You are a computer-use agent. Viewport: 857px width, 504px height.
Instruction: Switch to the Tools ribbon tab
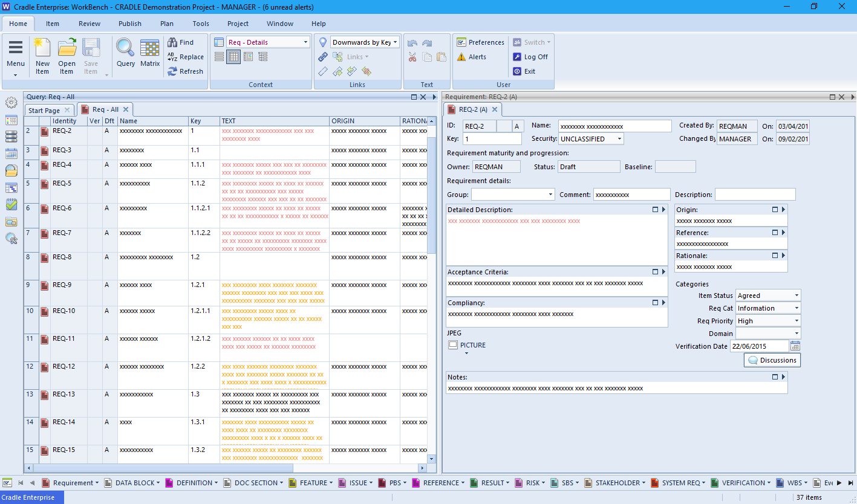[201, 24]
